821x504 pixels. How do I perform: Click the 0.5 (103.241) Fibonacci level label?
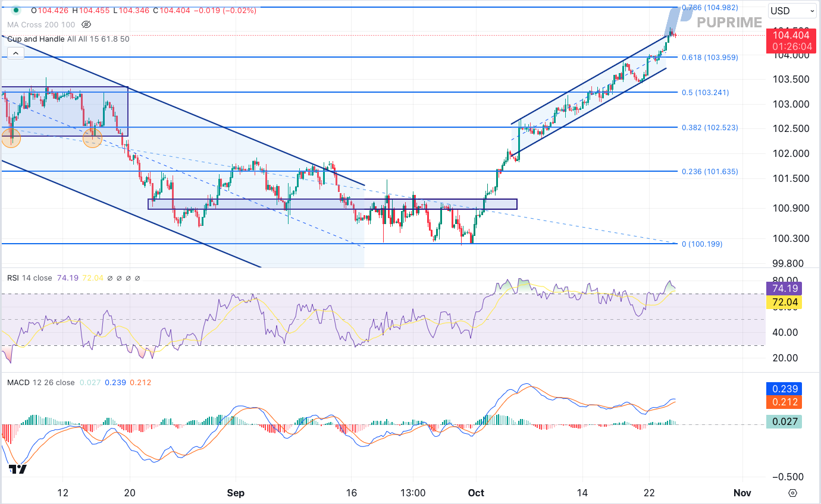(x=705, y=92)
